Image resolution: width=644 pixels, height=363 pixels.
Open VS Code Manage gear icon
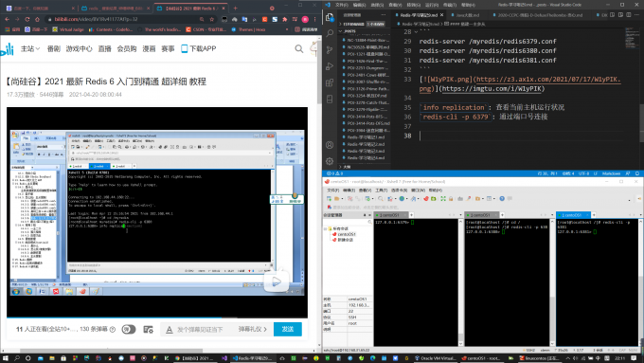pyautogui.click(x=330, y=161)
